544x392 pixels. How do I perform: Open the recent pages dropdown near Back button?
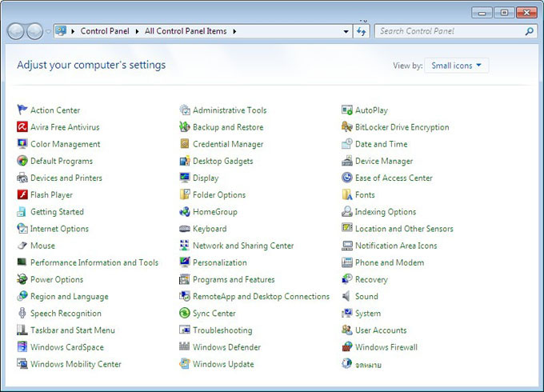48,31
